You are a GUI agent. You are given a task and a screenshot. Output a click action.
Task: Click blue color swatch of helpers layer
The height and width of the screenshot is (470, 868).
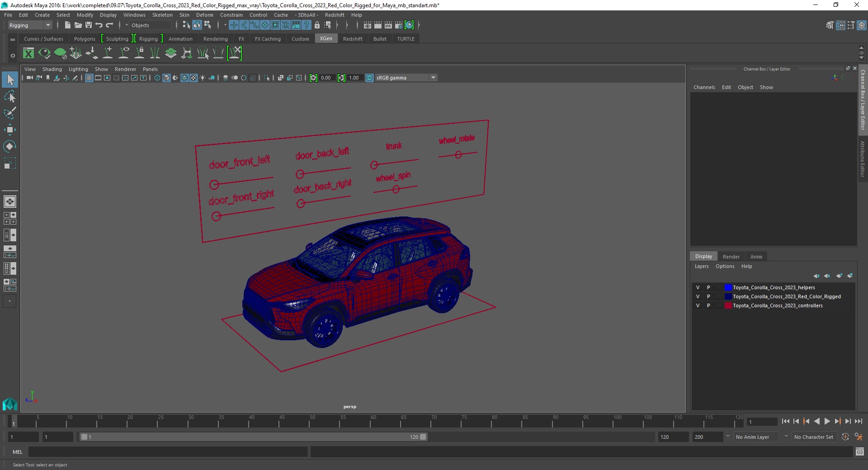pyautogui.click(x=728, y=287)
